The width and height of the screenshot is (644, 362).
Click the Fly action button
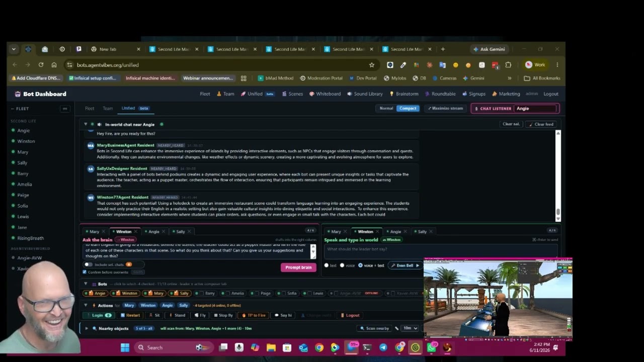(200, 315)
